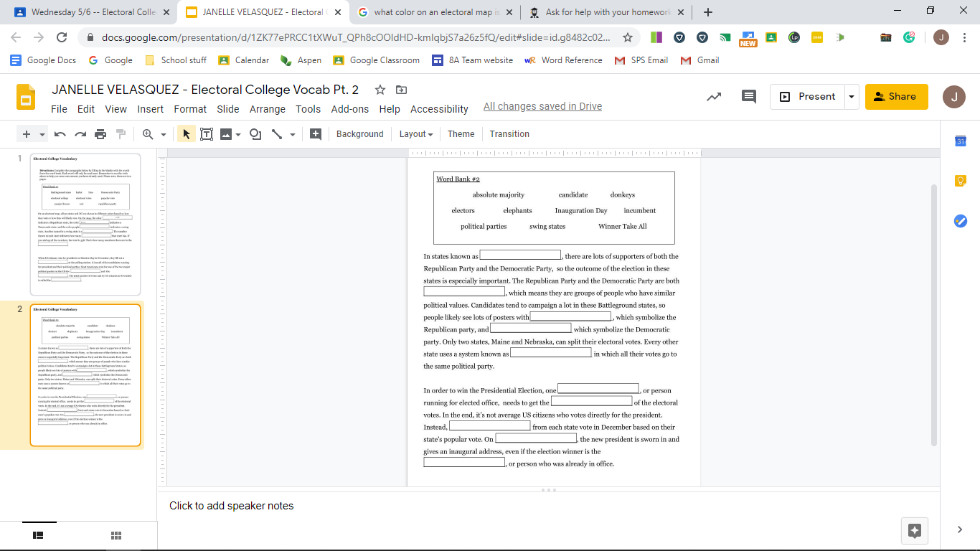
Task: Select the Shape tool
Action: click(255, 134)
